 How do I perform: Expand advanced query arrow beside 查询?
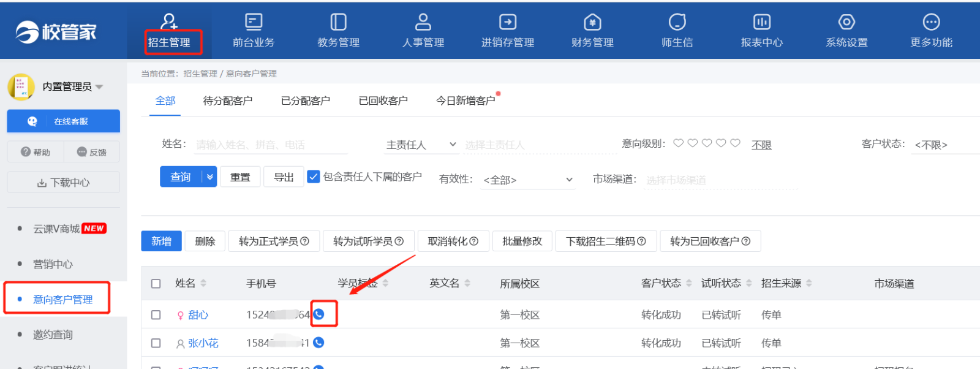(x=210, y=177)
